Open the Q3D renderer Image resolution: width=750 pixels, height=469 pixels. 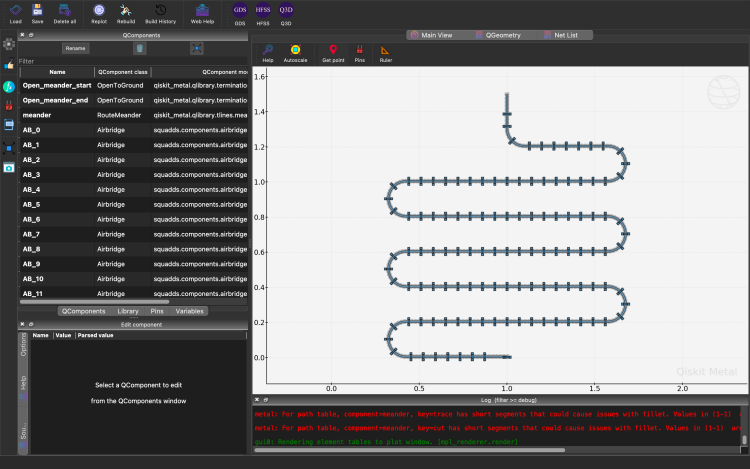(x=286, y=14)
